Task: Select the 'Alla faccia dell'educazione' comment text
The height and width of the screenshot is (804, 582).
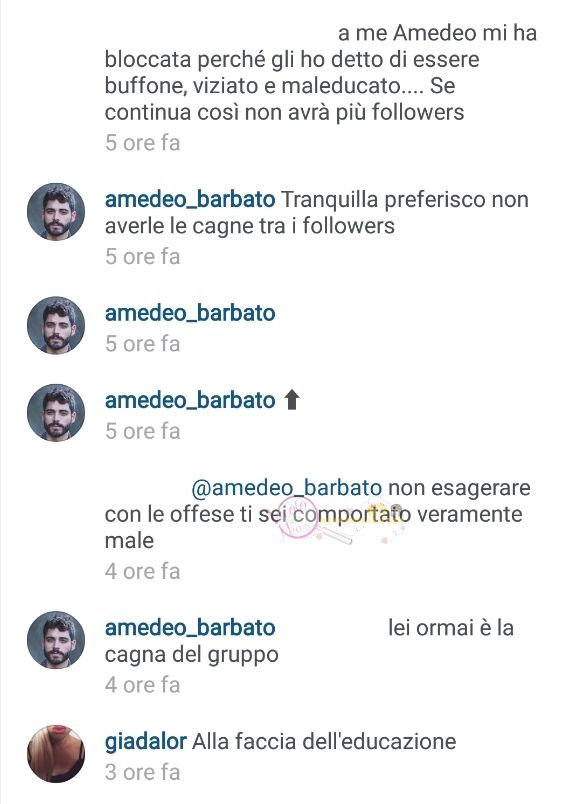Action: [x=324, y=741]
